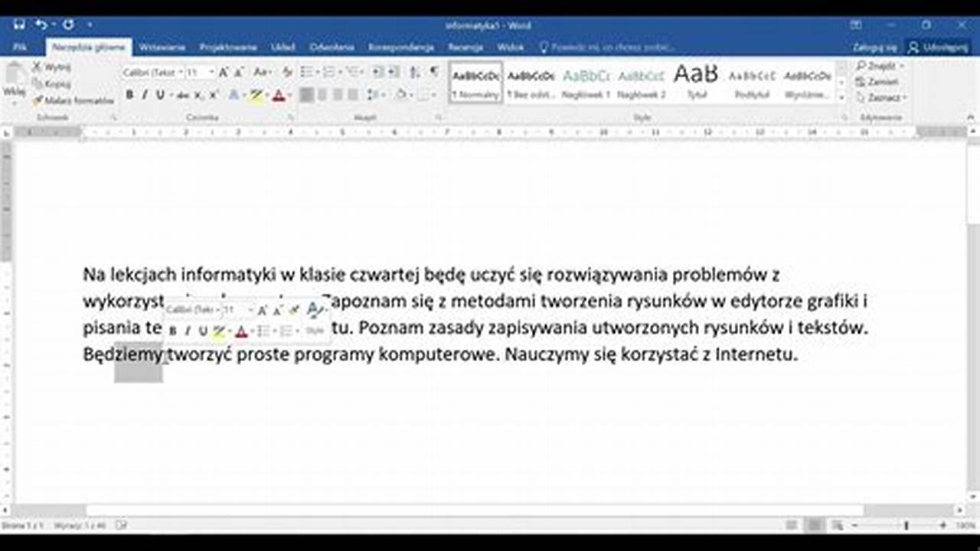Viewport: 980px width, 551px height.
Task: Click Style button in mini toolbar
Action: 315,331
